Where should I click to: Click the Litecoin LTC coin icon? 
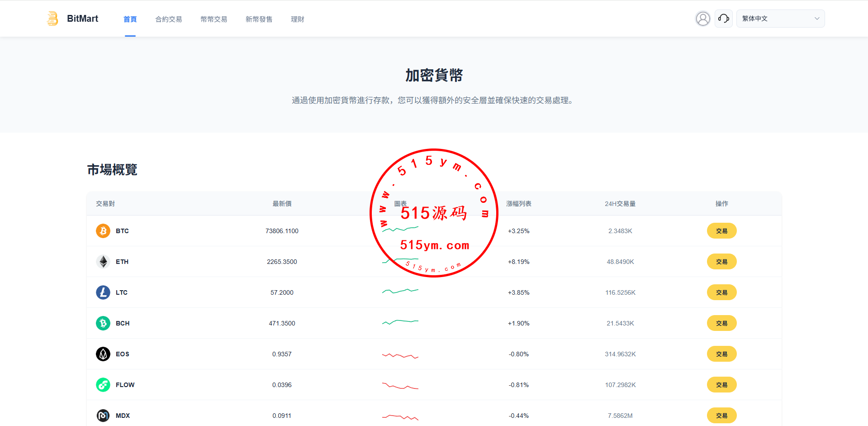tap(103, 292)
